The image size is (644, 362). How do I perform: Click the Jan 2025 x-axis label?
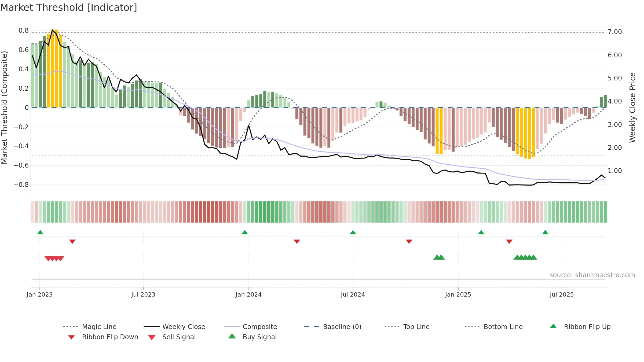[458, 294]
